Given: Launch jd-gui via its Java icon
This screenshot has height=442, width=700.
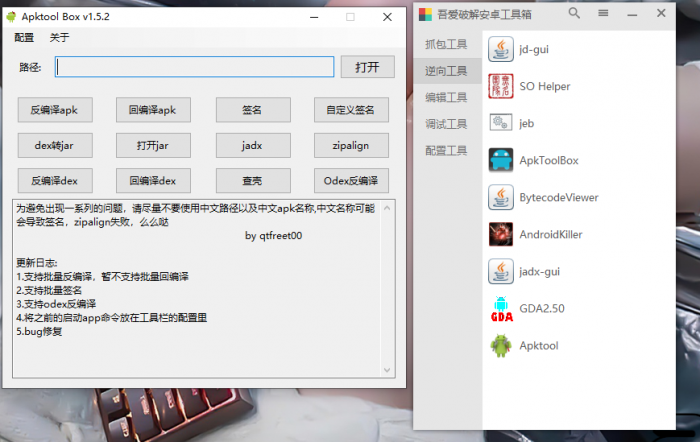Looking at the screenshot, I should click(x=500, y=49).
